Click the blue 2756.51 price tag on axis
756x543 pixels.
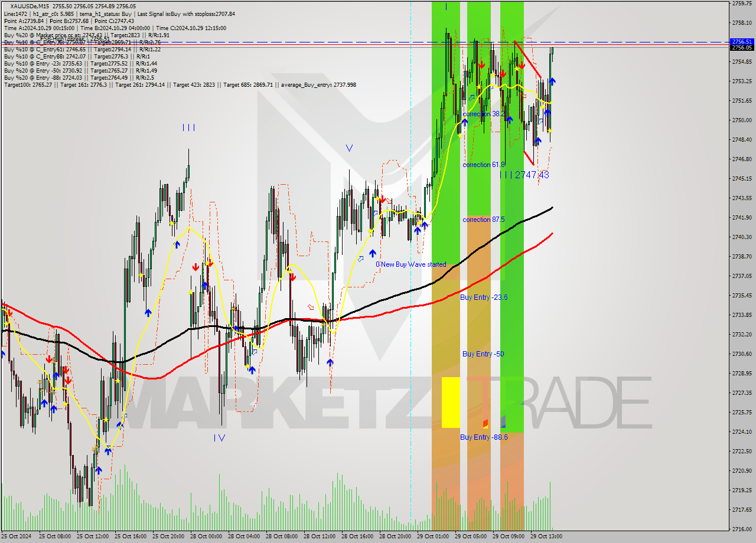pos(742,42)
